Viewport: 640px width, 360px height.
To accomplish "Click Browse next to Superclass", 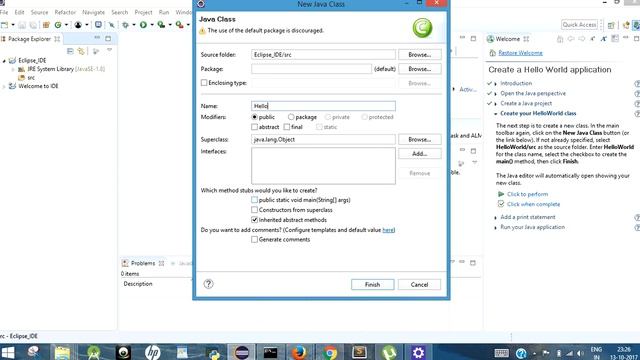I will pyautogui.click(x=420, y=139).
